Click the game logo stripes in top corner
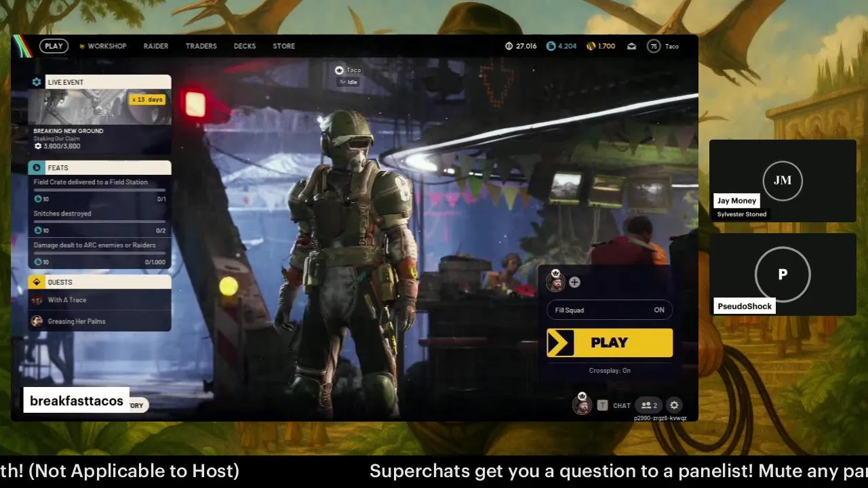The width and height of the screenshot is (868, 488). coord(22,46)
